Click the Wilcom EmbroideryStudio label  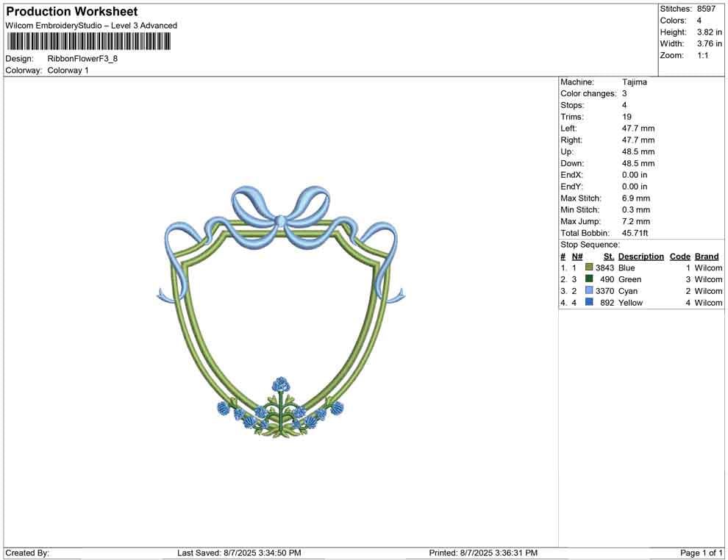point(91,25)
